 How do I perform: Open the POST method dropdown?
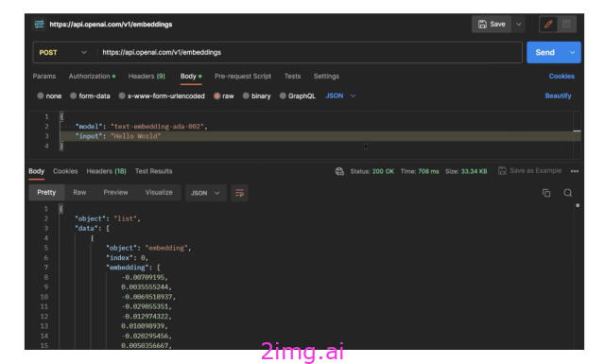[x=63, y=53]
